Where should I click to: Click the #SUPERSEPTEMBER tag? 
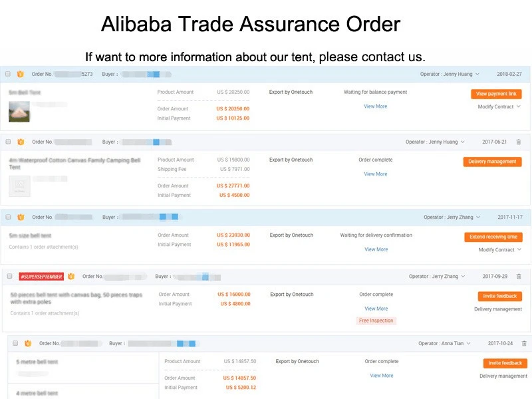pyautogui.click(x=41, y=276)
